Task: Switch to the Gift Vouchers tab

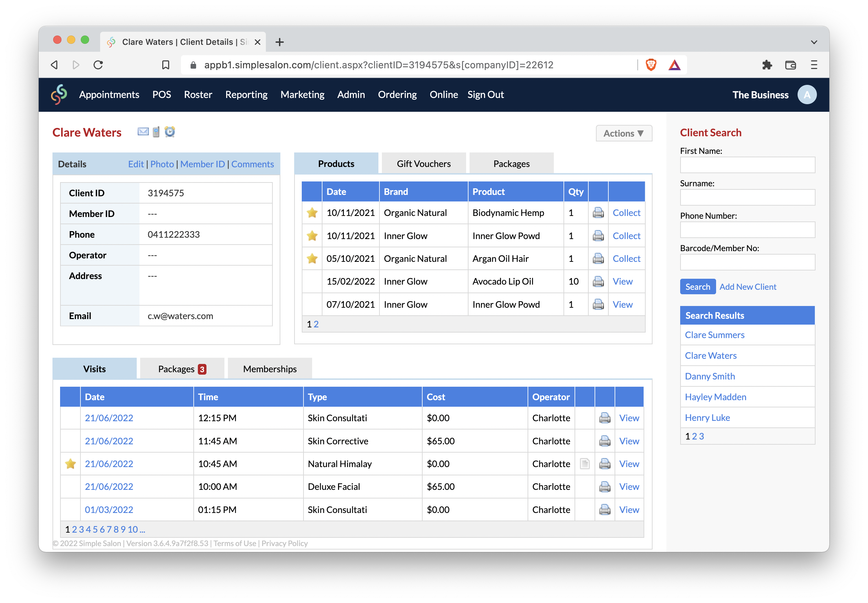Action: click(x=423, y=164)
